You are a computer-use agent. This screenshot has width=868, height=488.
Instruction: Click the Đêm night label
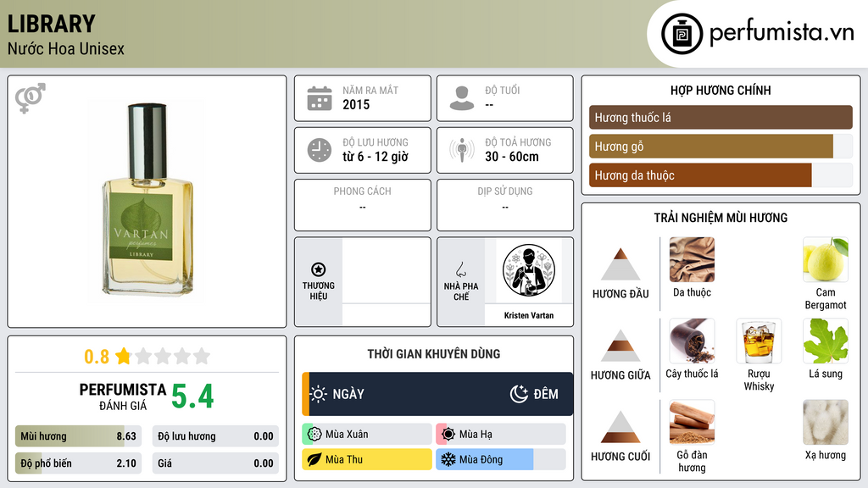coord(546,394)
